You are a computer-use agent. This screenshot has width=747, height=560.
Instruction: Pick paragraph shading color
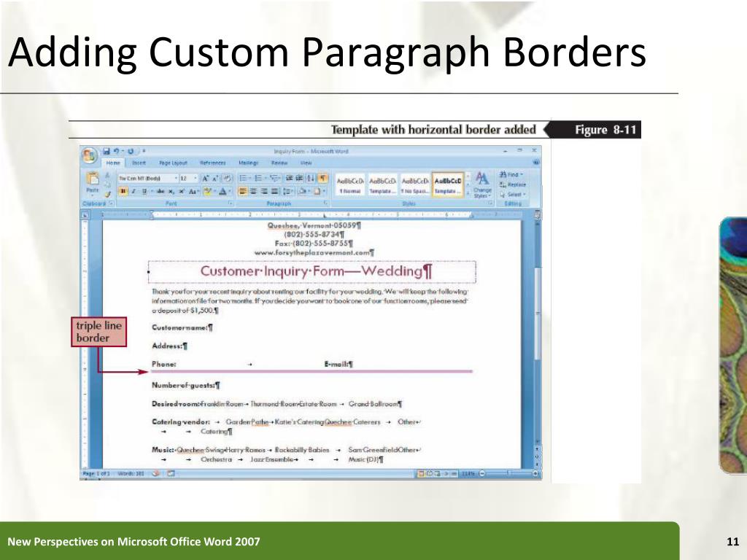point(303,191)
